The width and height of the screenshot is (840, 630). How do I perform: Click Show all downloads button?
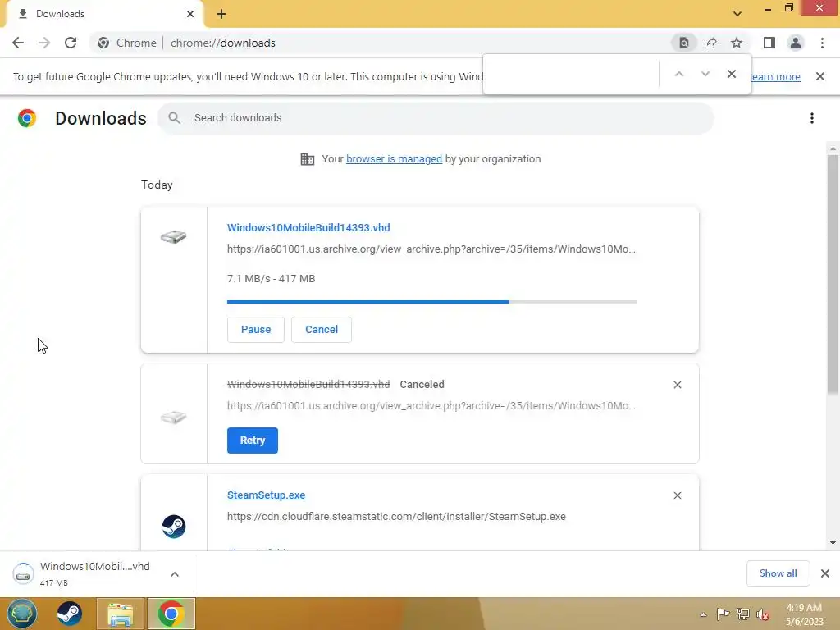tap(778, 573)
